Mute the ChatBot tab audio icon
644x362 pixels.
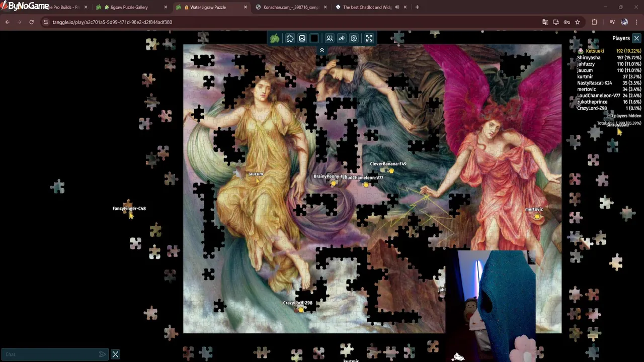coord(397,8)
